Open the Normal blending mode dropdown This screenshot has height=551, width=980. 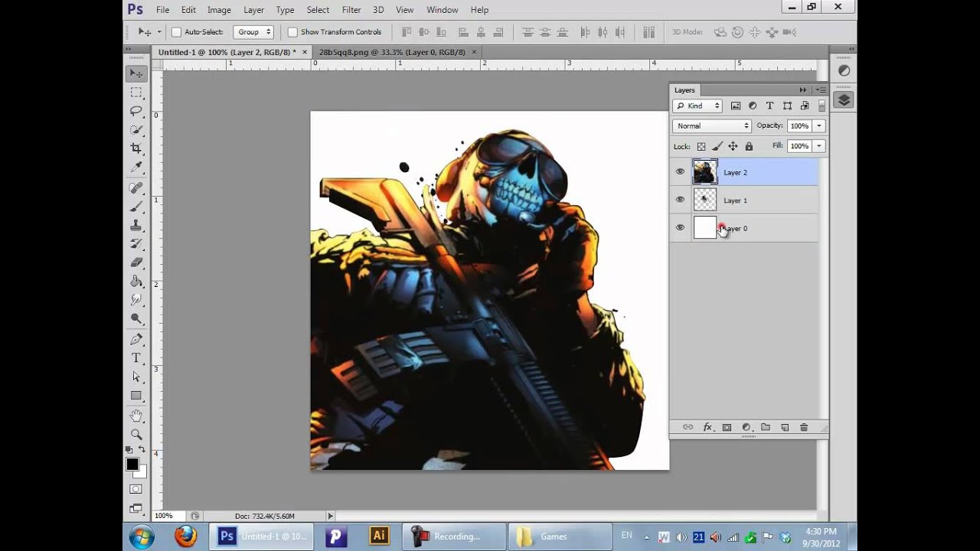tap(712, 126)
